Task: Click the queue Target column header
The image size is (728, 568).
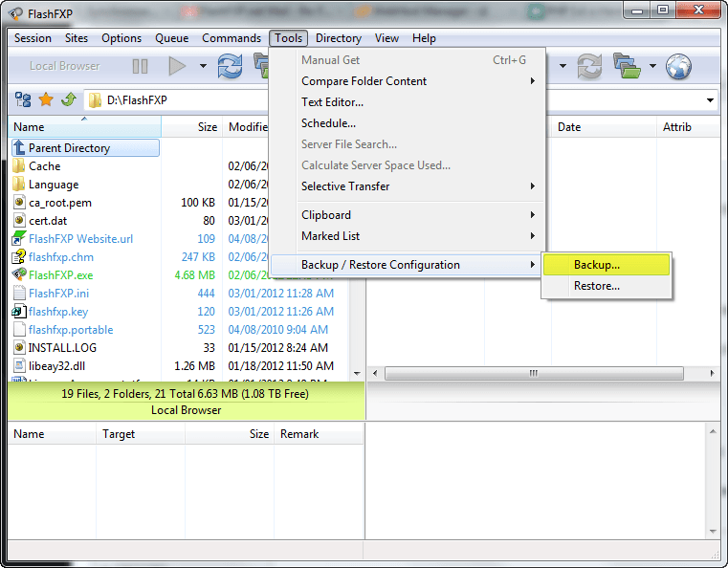Action: pyautogui.click(x=141, y=434)
